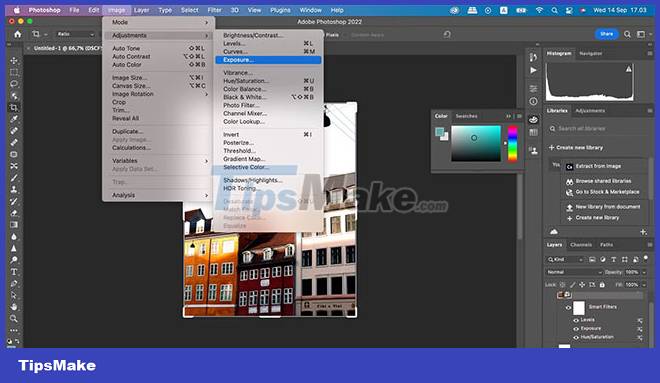Click the reset rotation icon in options bar
The image size is (660, 383).
(x=447, y=35)
